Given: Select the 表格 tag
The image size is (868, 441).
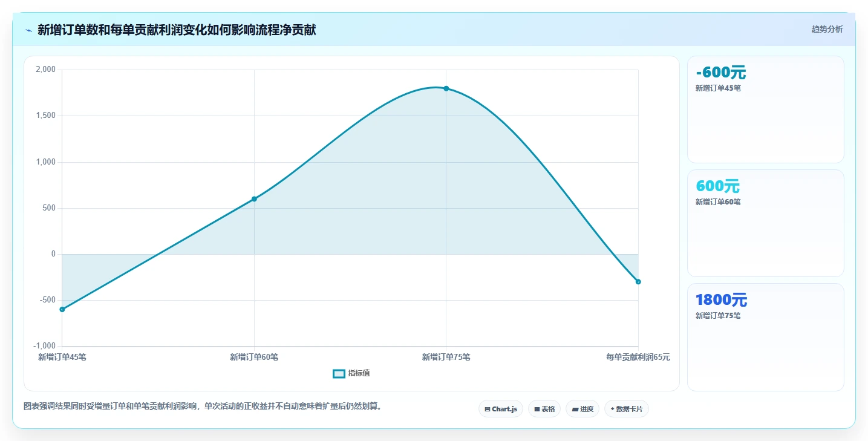Looking at the screenshot, I should coord(544,409).
